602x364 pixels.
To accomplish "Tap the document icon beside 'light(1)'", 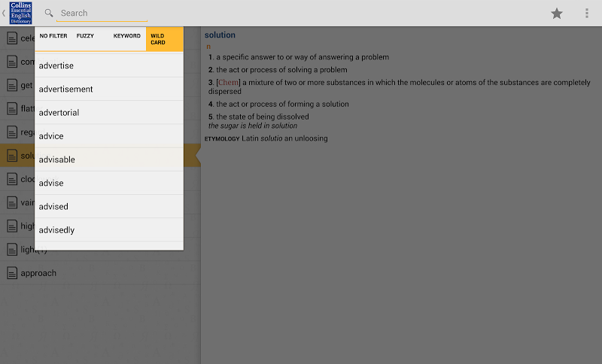I will tap(12, 250).
